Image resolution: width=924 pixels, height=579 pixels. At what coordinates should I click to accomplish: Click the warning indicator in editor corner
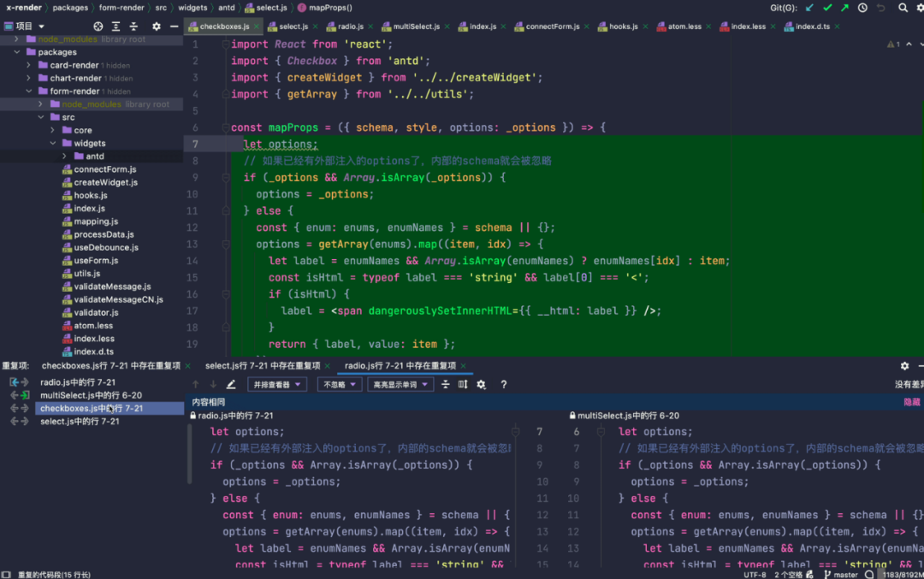(x=892, y=44)
